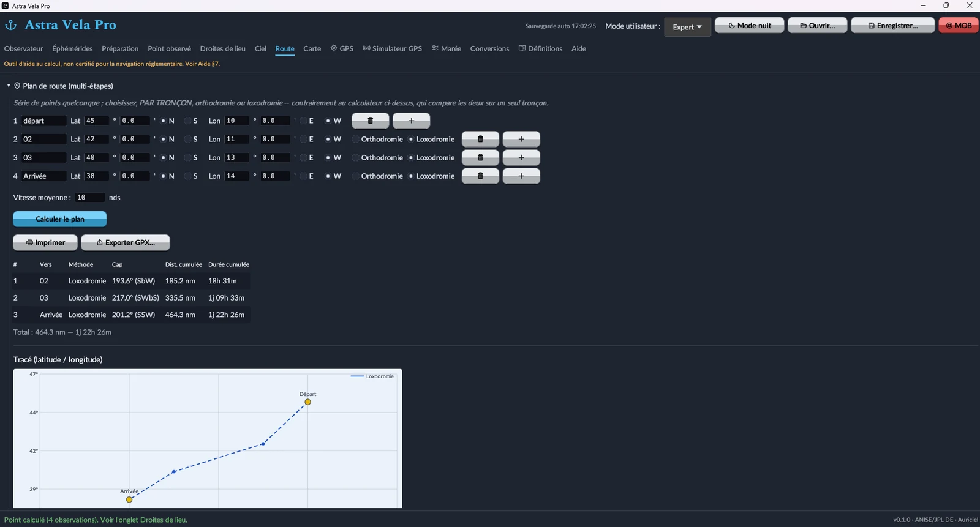The image size is (980, 527).
Task: Go to the Marée tab
Action: click(447, 49)
